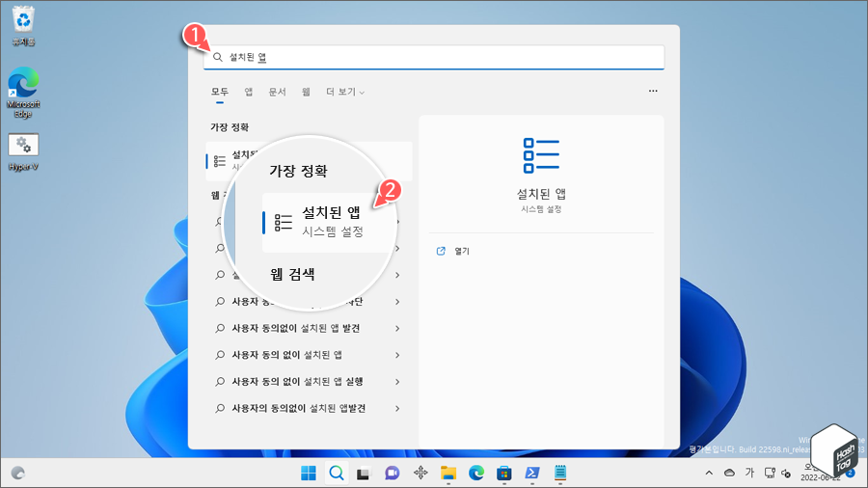Viewport: 868px width, 488px height.
Task: Select suggestion 사용자 동의없이 설치된 앱 발견
Action: coord(296,328)
